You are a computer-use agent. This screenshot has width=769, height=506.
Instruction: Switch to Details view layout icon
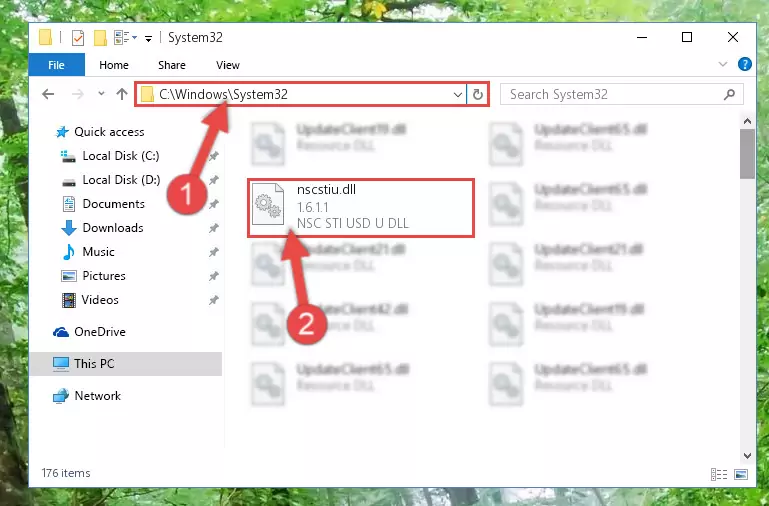coord(718,474)
